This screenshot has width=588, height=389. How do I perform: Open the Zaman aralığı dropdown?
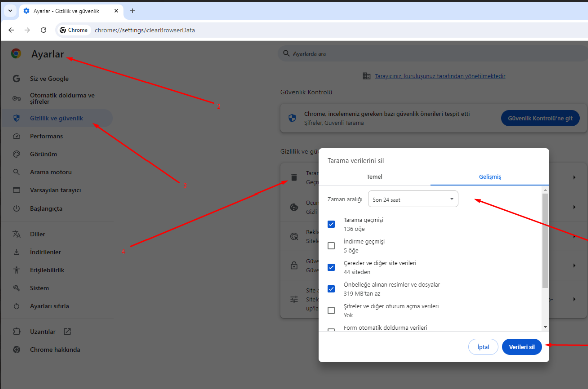point(412,200)
